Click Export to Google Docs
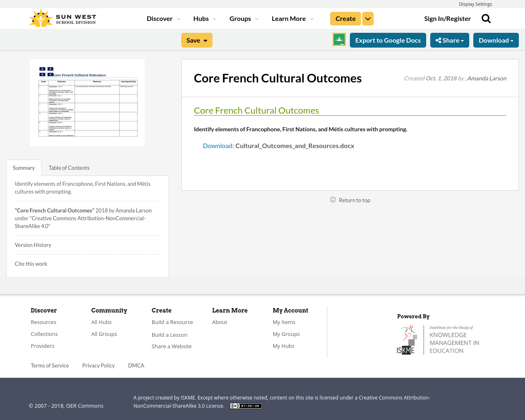This screenshot has width=525, height=420. tap(388, 40)
